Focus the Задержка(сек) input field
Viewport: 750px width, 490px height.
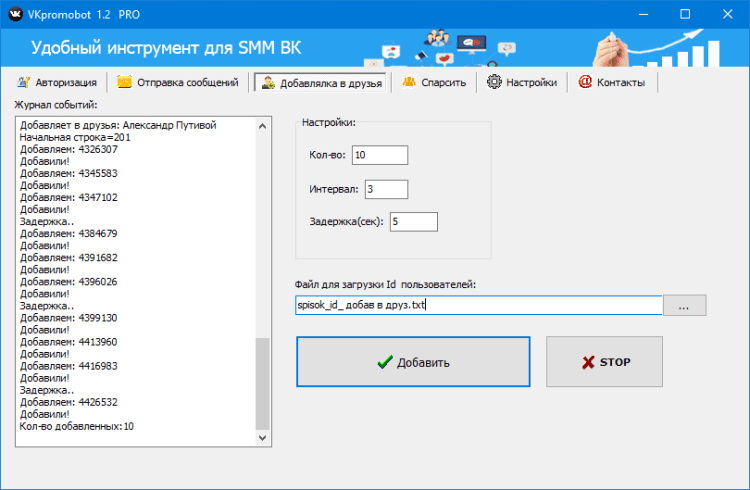pyautogui.click(x=414, y=222)
